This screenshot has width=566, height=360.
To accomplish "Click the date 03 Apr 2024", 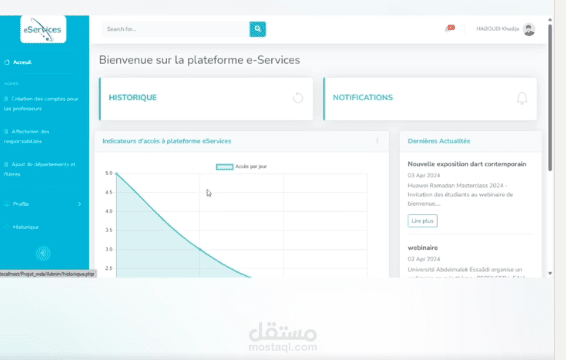I will point(424,175).
